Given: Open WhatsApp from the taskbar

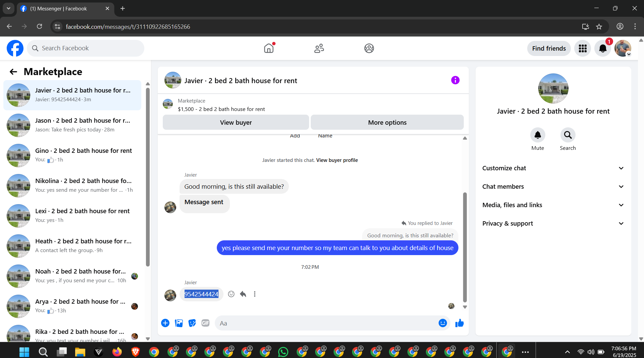Looking at the screenshot, I should click(283, 352).
